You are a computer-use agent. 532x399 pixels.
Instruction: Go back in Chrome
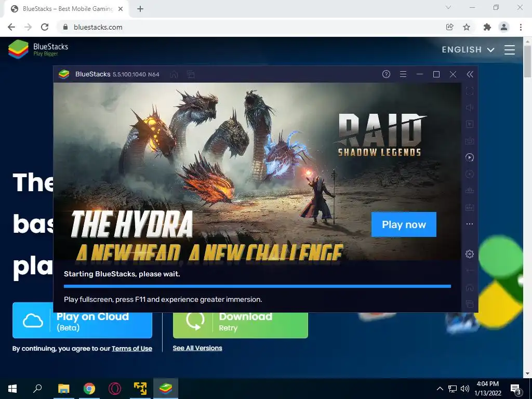(x=11, y=27)
